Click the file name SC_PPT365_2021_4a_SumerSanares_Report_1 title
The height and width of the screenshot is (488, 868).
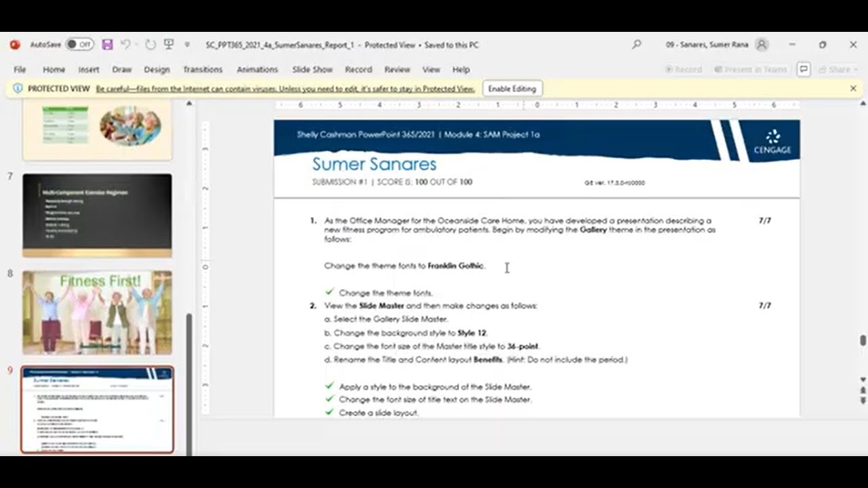tap(280, 45)
